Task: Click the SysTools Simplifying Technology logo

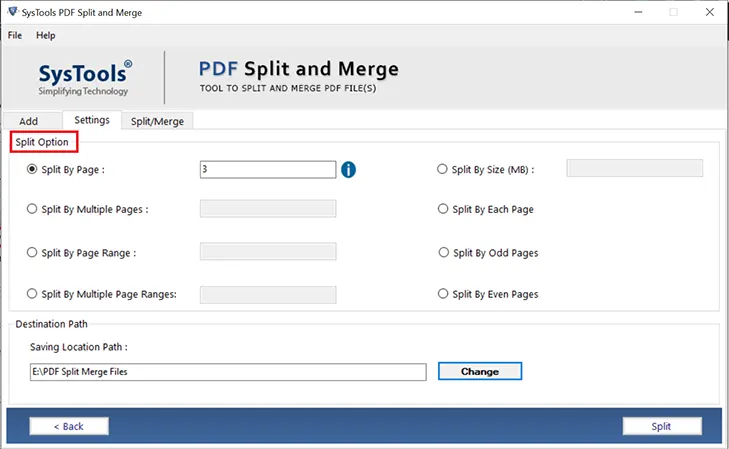Action: tap(85, 78)
